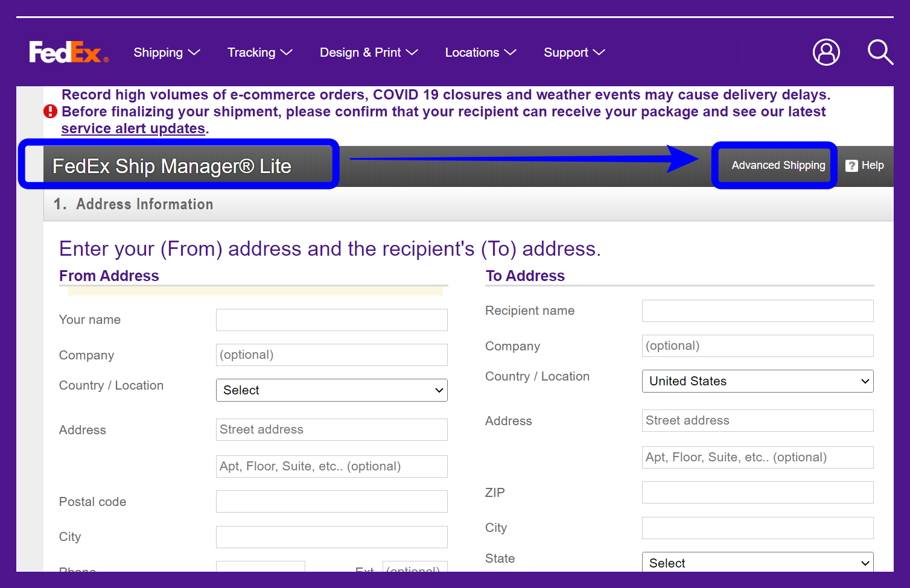Focus From Address Apt, Floor, Suite field
The image size is (910, 588).
pyautogui.click(x=332, y=466)
